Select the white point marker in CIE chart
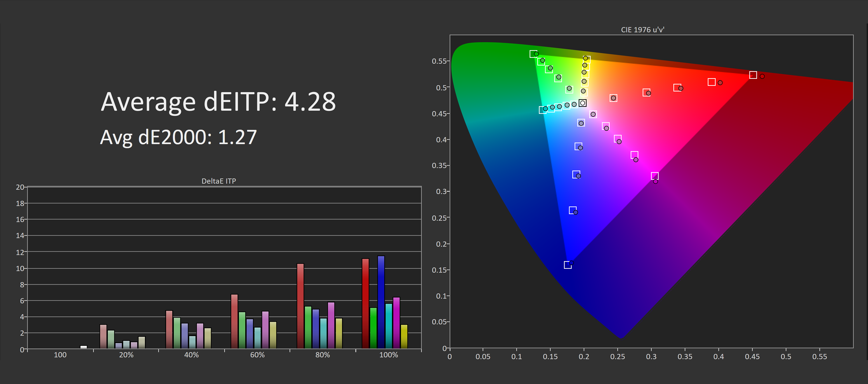 click(582, 103)
